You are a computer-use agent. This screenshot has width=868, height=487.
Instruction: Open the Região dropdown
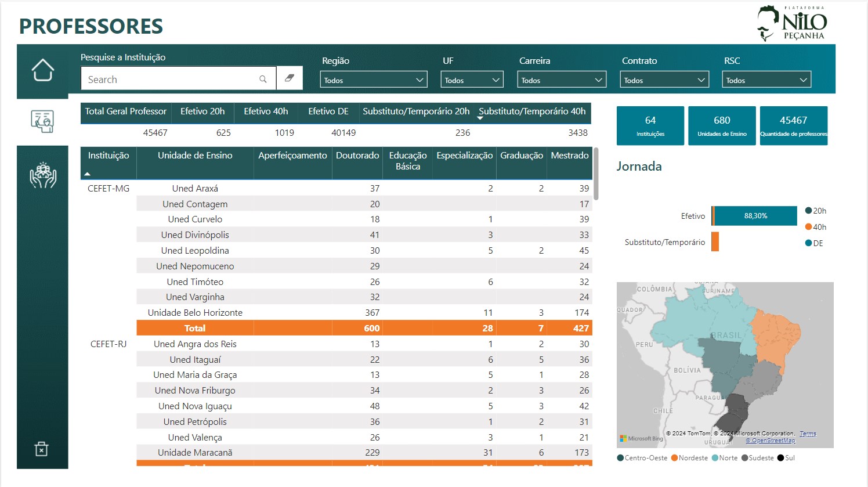click(x=374, y=80)
